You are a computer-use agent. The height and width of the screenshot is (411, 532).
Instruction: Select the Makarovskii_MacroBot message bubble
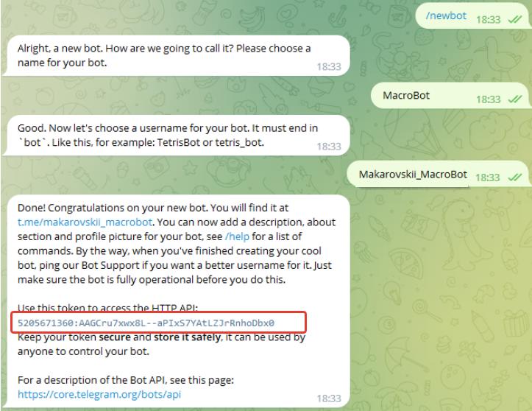click(439, 174)
